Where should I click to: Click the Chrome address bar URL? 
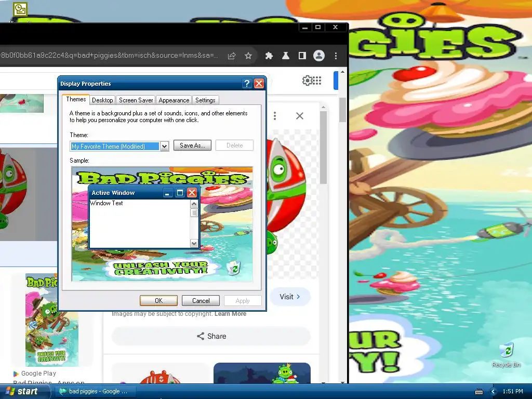pos(109,55)
